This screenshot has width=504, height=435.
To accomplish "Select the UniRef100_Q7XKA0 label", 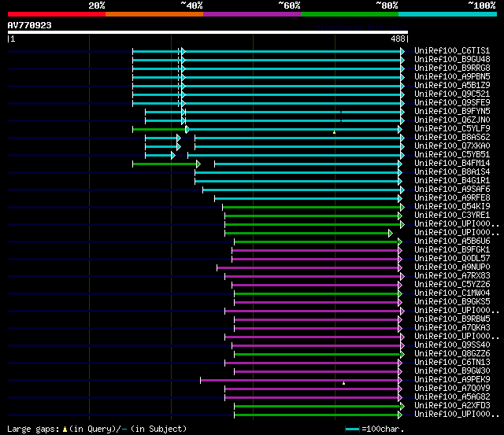I will (x=452, y=146).
